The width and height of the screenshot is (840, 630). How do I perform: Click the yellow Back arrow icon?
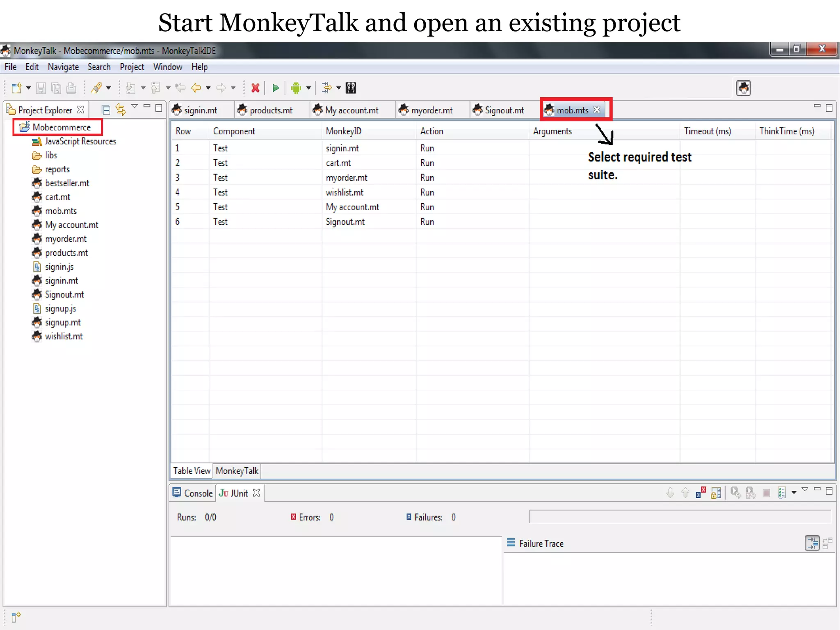(196, 88)
